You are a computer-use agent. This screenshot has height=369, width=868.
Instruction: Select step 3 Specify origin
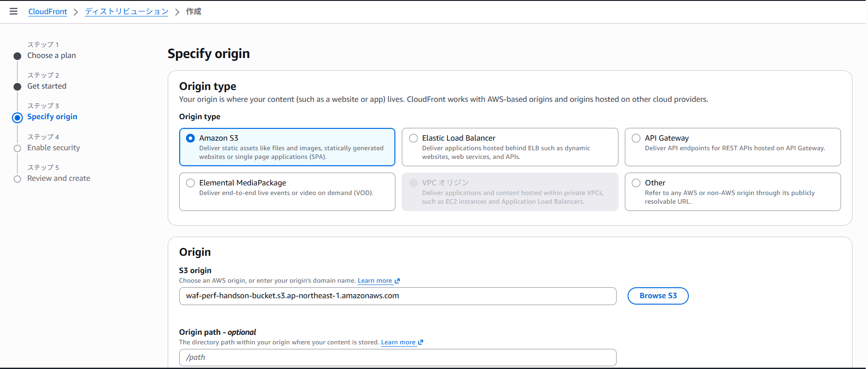tap(52, 116)
